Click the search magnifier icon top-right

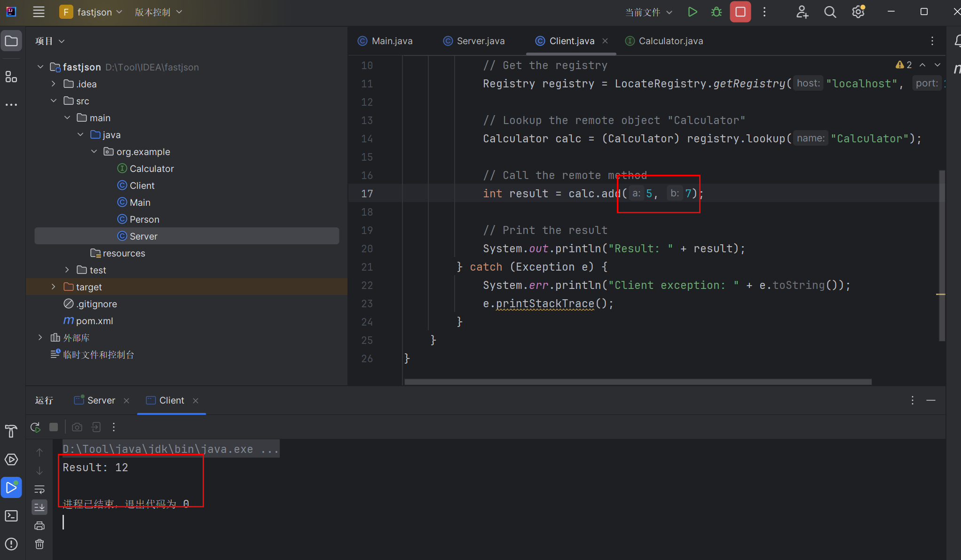830,12
